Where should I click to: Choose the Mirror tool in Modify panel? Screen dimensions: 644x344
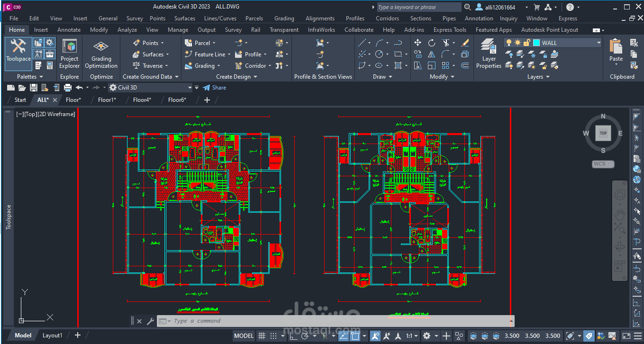coord(431,54)
